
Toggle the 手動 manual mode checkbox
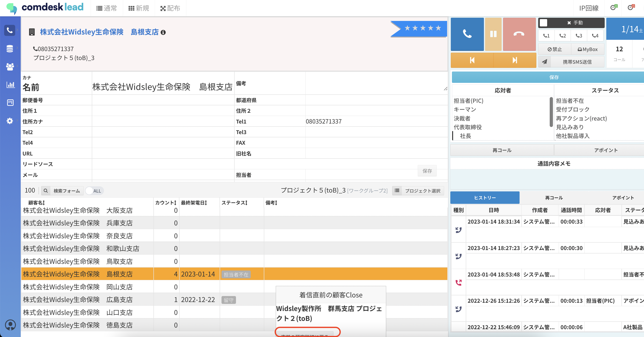(543, 23)
